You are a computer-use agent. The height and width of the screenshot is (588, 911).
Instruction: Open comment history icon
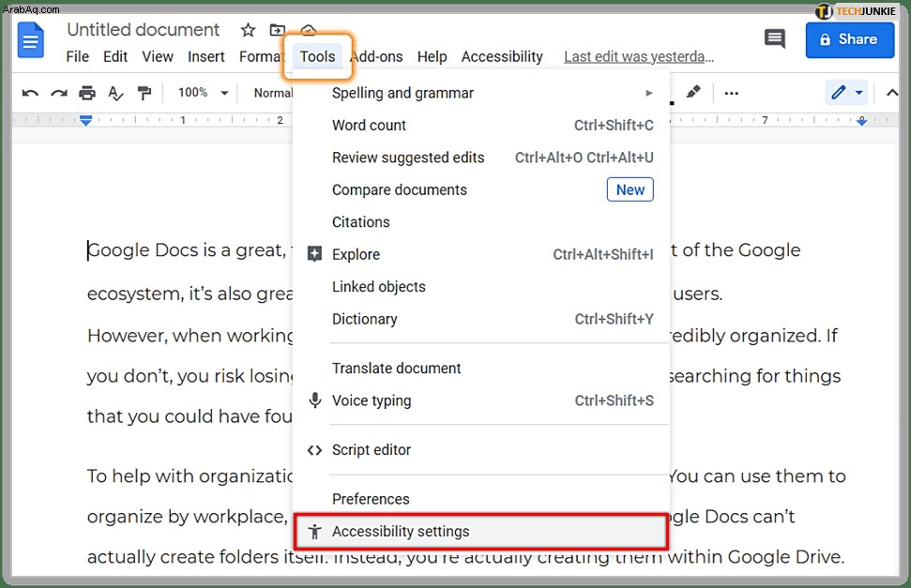tap(774, 39)
